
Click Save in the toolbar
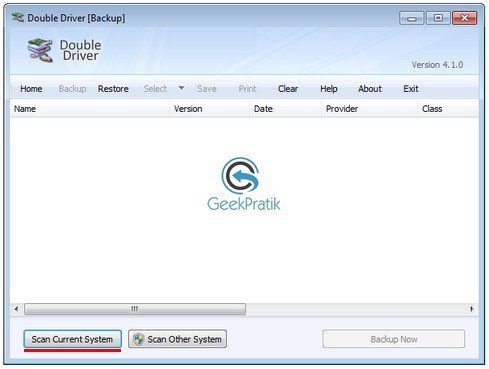click(x=207, y=89)
